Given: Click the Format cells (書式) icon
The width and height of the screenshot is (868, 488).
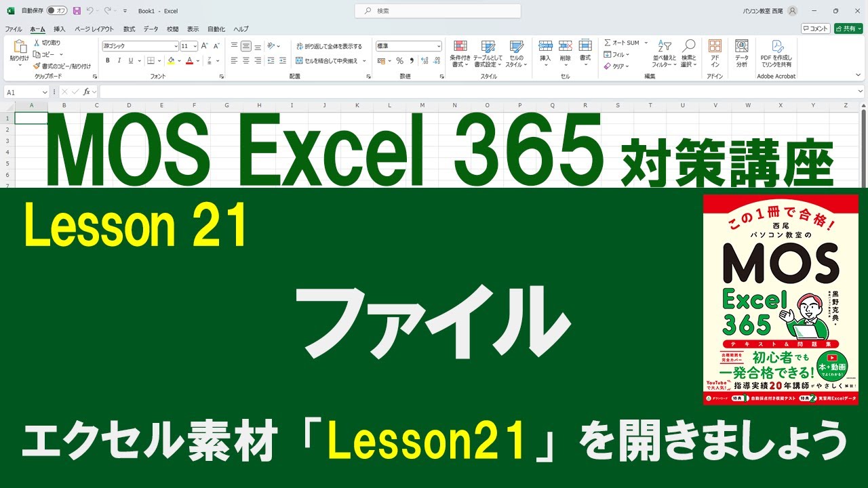Looking at the screenshot, I should [x=585, y=45].
